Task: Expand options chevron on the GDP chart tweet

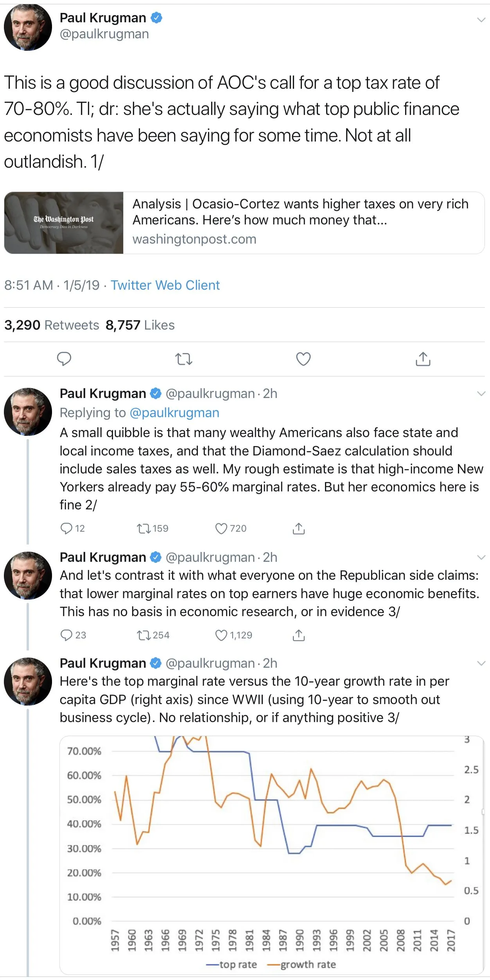Action: coord(481,663)
